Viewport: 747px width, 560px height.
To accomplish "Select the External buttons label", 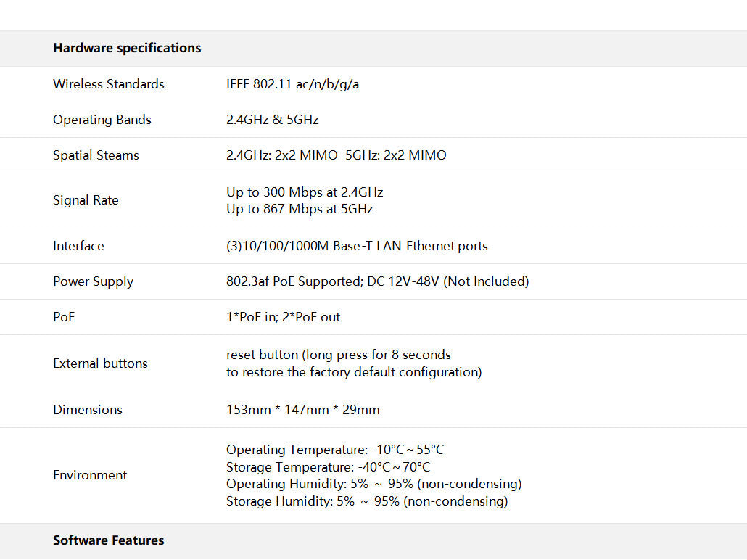I will point(100,363).
